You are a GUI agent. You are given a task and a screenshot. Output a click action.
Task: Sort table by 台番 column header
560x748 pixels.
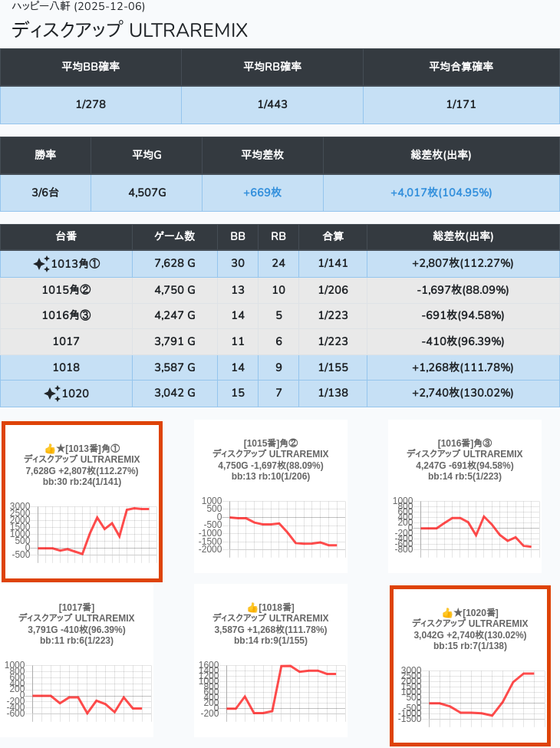(66, 237)
